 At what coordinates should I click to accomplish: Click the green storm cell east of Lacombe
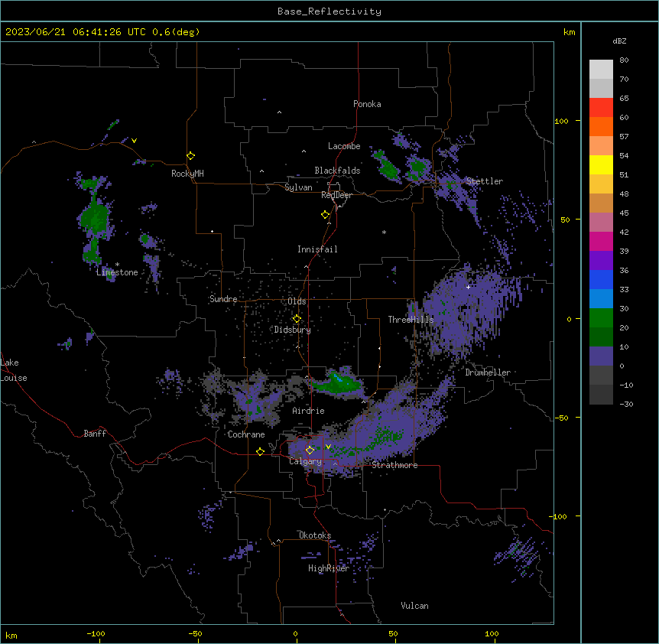[x=386, y=164]
